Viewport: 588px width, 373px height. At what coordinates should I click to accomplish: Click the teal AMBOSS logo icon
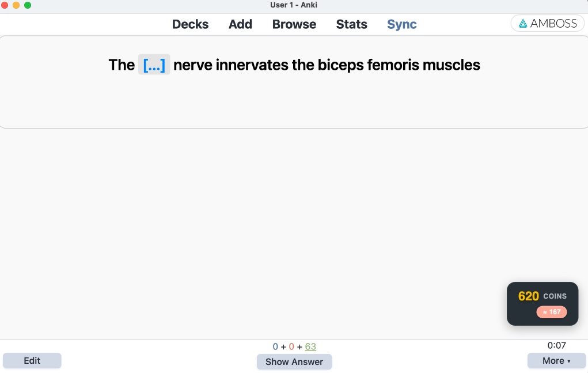pos(523,24)
